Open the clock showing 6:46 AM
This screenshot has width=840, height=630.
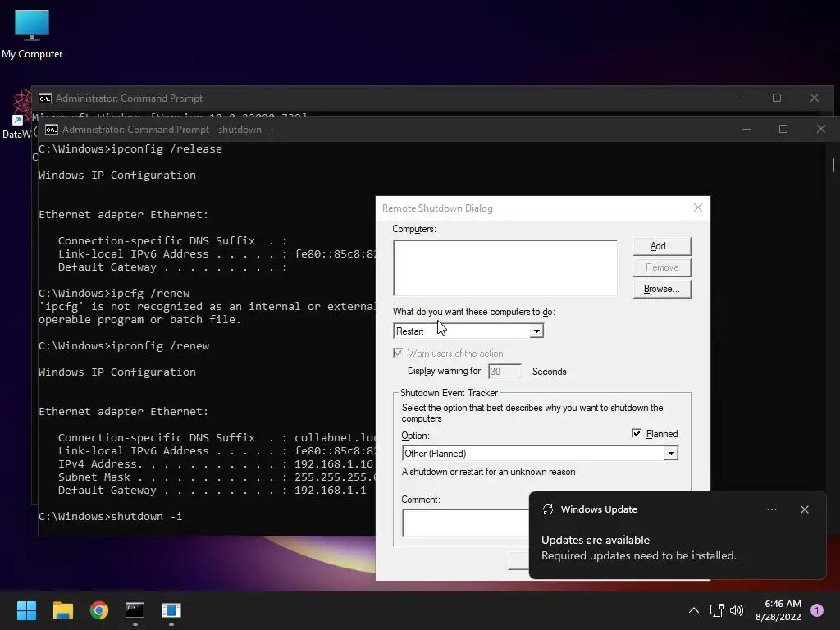click(x=778, y=610)
